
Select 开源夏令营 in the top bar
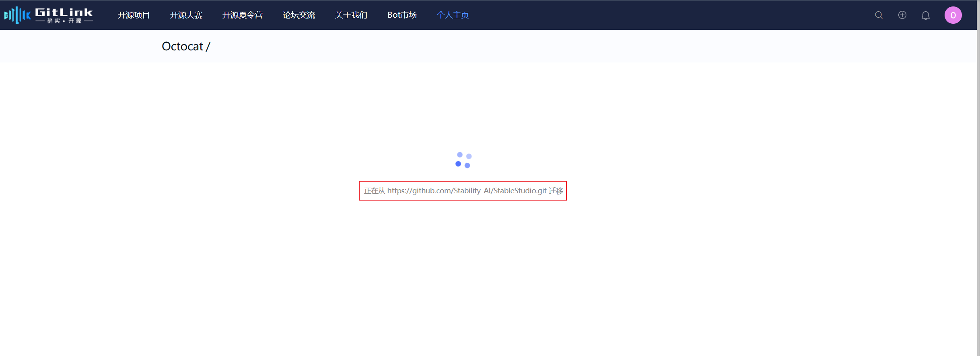[x=242, y=15]
